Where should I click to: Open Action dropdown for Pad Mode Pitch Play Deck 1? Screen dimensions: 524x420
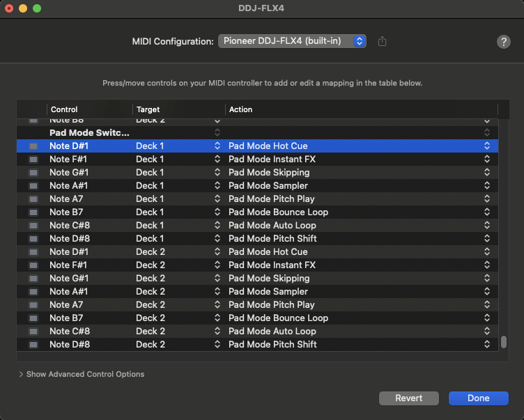(487, 199)
